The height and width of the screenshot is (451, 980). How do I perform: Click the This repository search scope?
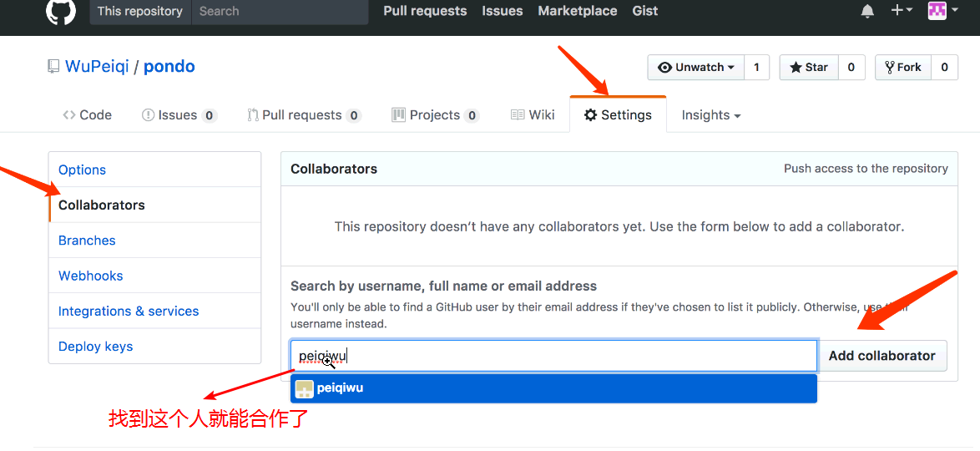pyautogui.click(x=140, y=11)
